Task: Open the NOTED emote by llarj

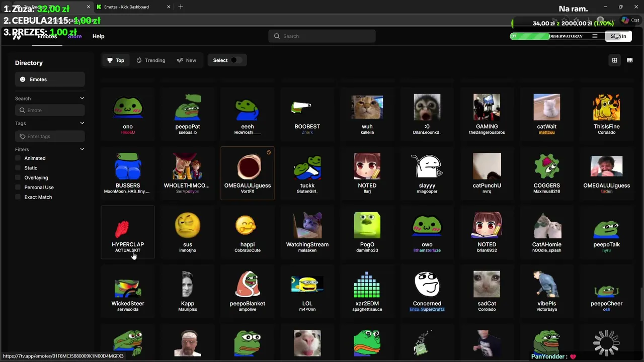Action: pos(367,173)
